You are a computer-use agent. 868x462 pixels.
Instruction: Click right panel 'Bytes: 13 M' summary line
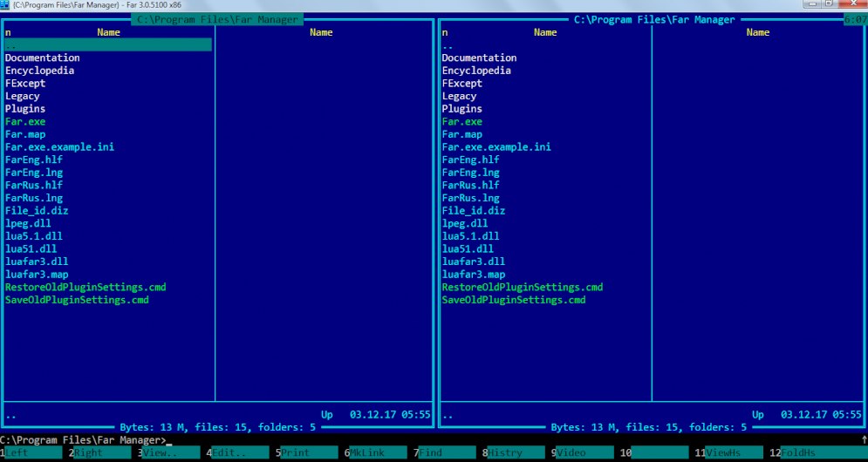pos(649,427)
